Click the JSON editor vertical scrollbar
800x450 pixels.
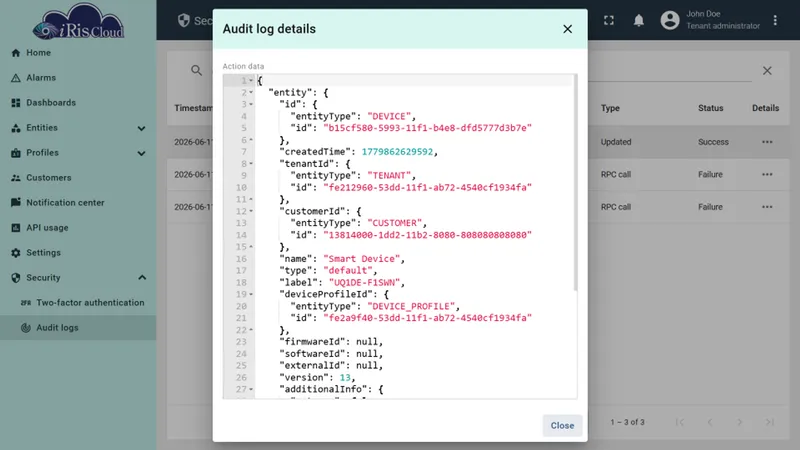point(576,183)
